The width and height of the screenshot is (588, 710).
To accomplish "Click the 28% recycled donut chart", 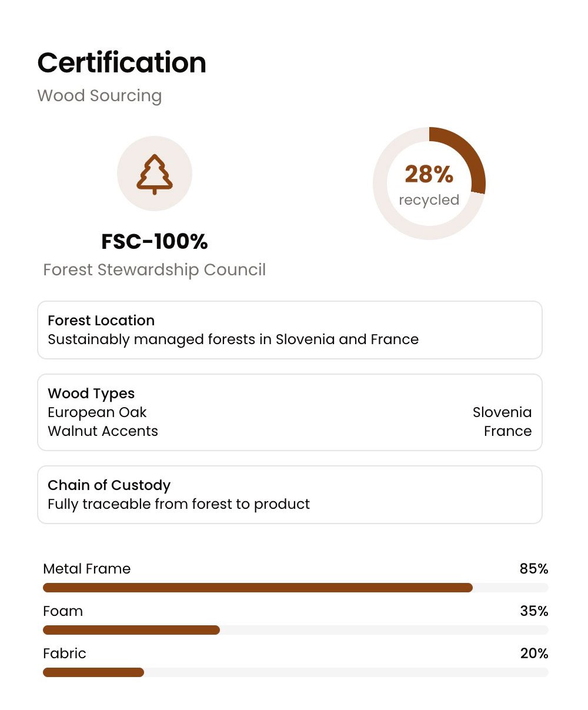I will coord(429,184).
